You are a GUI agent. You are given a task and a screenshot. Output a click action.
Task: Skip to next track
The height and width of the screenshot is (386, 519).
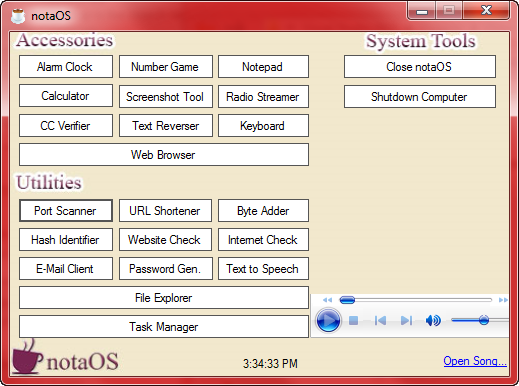[406, 321]
